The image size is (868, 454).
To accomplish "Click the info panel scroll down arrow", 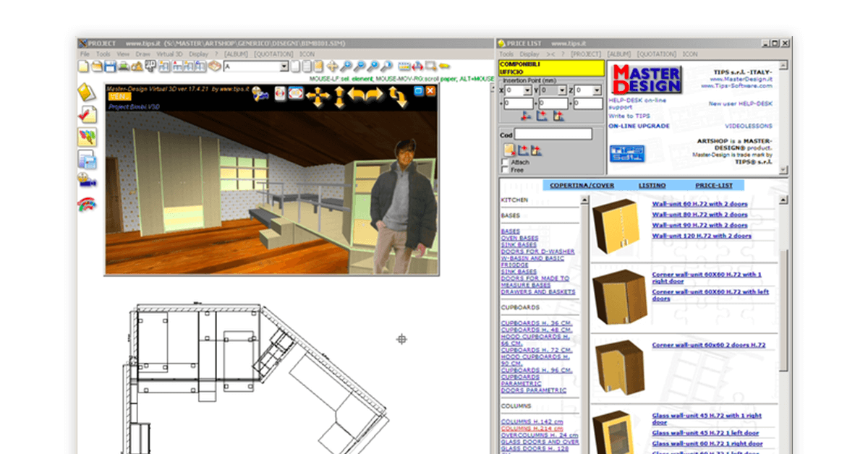I will pos(782,169).
